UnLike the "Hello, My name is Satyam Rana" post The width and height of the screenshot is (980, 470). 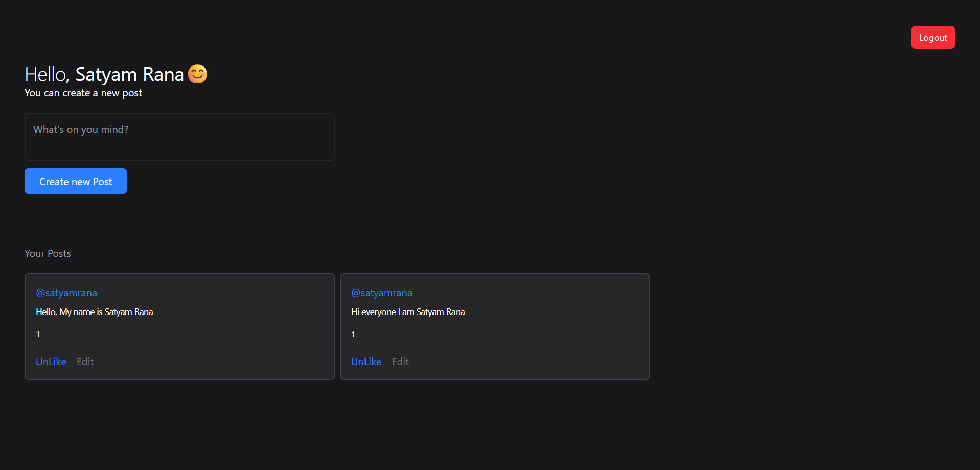click(51, 362)
